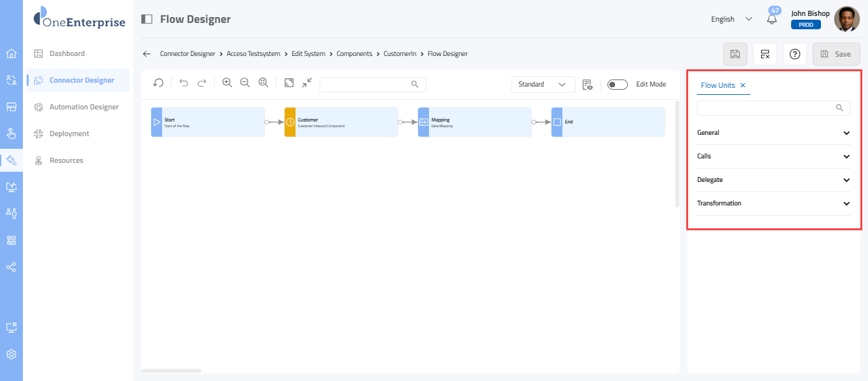Image resolution: width=868 pixels, height=381 pixels.
Task: Open the English language dropdown
Action: tap(731, 19)
